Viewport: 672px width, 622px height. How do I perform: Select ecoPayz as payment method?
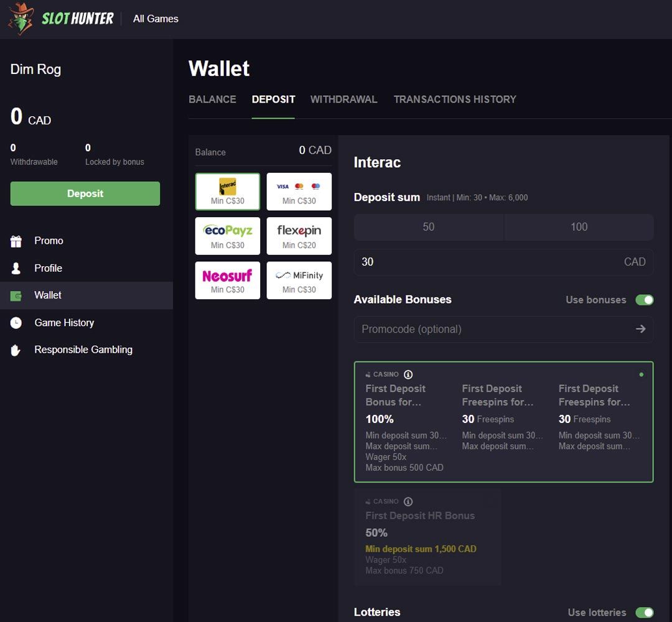pyautogui.click(x=228, y=236)
